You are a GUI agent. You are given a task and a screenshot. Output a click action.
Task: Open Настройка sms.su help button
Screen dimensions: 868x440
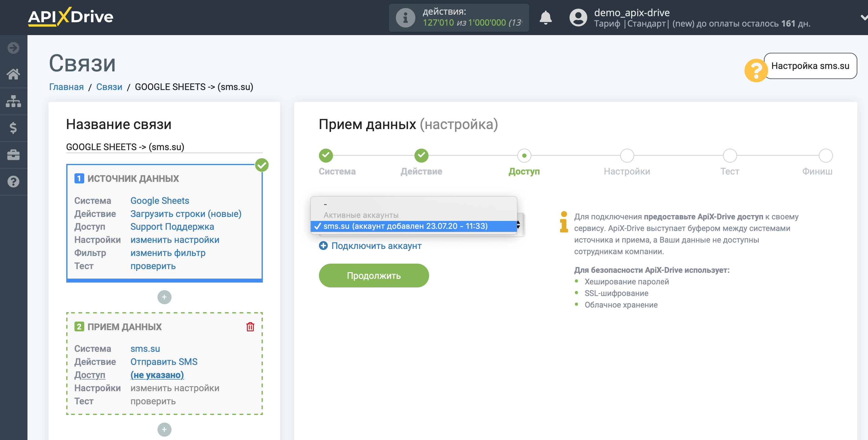810,66
